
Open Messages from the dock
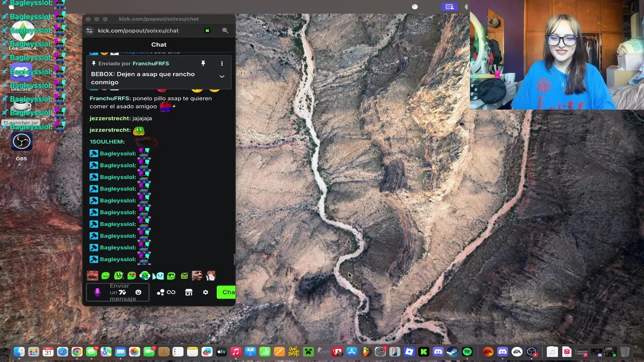coord(92,352)
